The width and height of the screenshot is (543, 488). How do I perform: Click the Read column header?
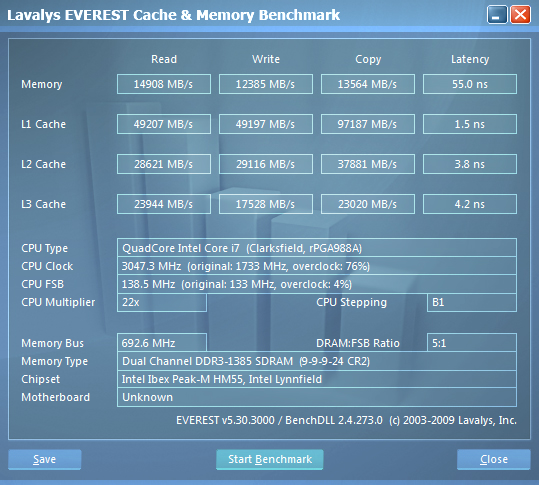coord(164,59)
